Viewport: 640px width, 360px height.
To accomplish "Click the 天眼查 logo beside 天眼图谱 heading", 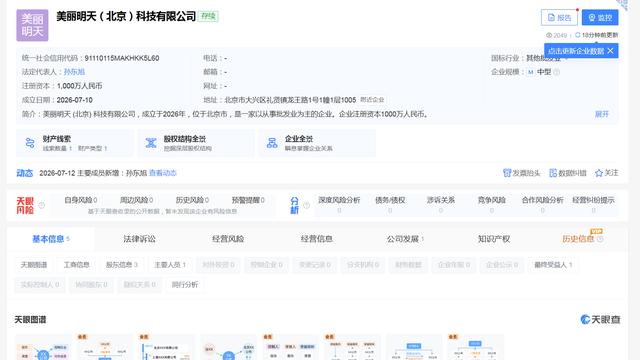I will pyautogui.click(x=600, y=320).
